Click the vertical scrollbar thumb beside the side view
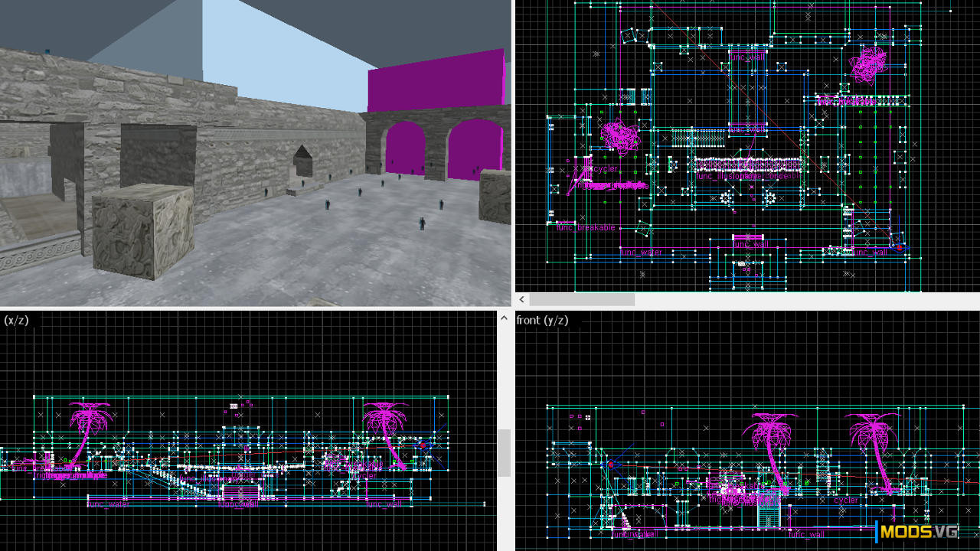The image size is (980, 551). coord(504,453)
